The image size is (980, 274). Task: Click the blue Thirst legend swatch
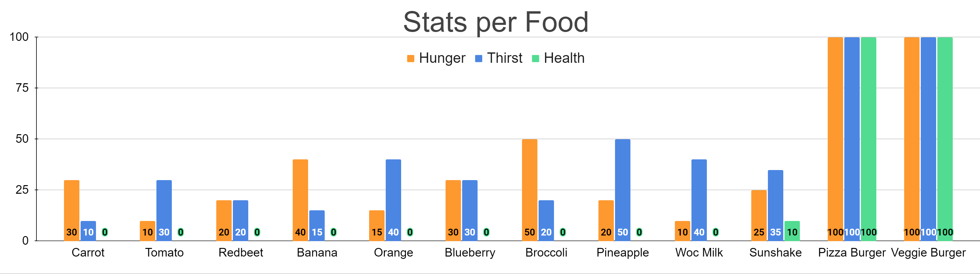(478, 59)
